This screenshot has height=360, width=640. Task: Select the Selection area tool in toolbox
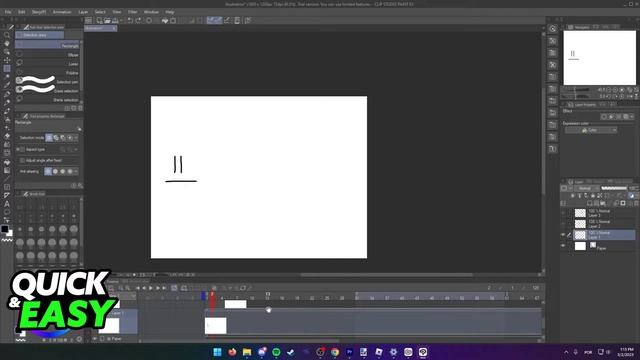click(7, 69)
